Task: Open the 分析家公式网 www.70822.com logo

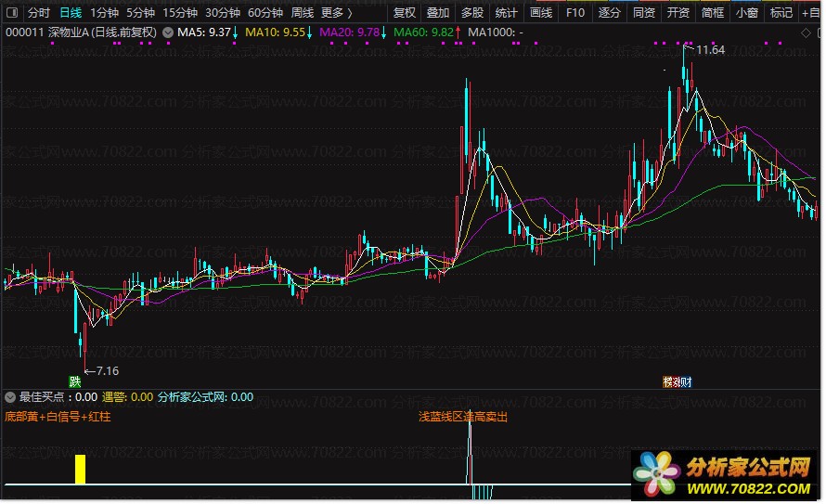Action: click(726, 474)
